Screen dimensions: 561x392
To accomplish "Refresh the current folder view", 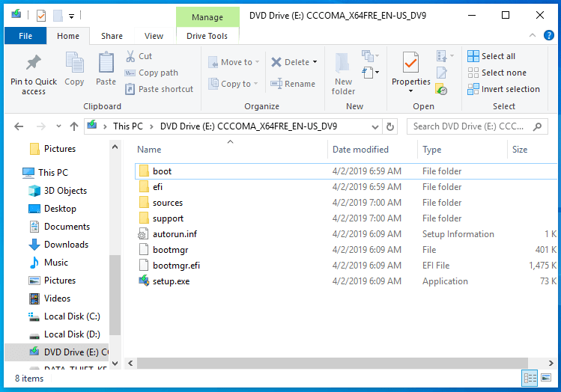I will pyautogui.click(x=390, y=126).
